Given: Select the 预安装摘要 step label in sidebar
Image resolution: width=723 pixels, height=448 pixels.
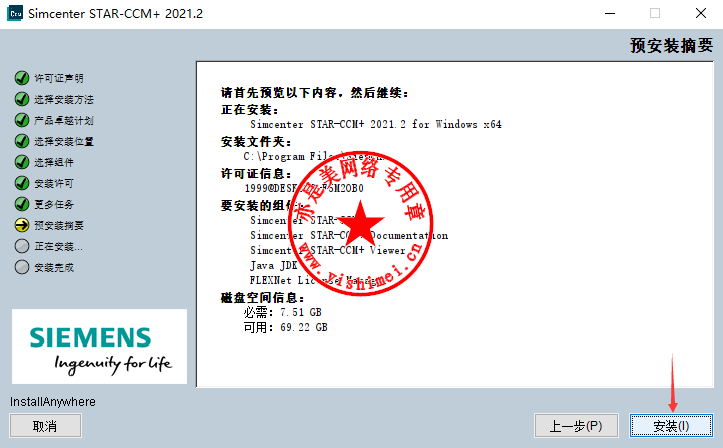Looking at the screenshot, I should (59, 225).
